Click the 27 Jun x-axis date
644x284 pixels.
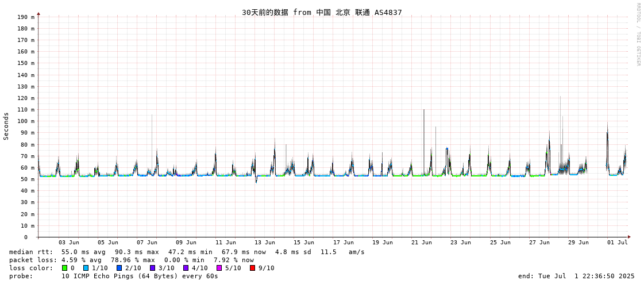tap(539, 243)
